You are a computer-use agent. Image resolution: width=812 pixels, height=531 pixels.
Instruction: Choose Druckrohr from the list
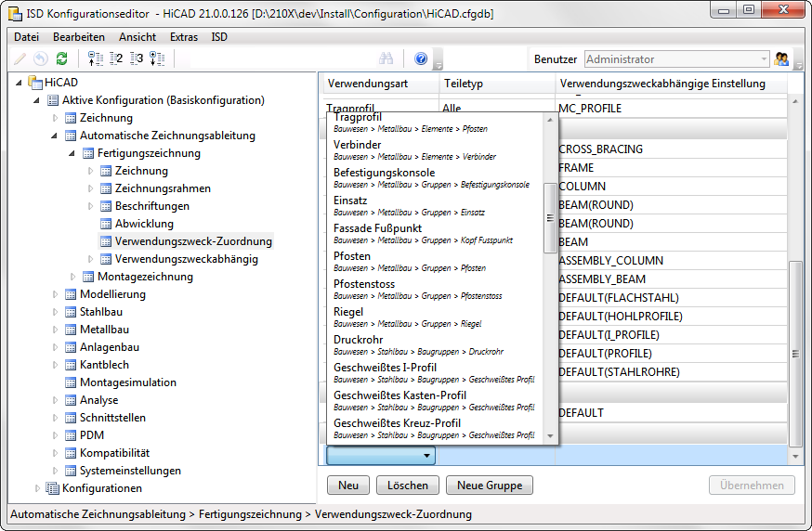coord(436,345)
